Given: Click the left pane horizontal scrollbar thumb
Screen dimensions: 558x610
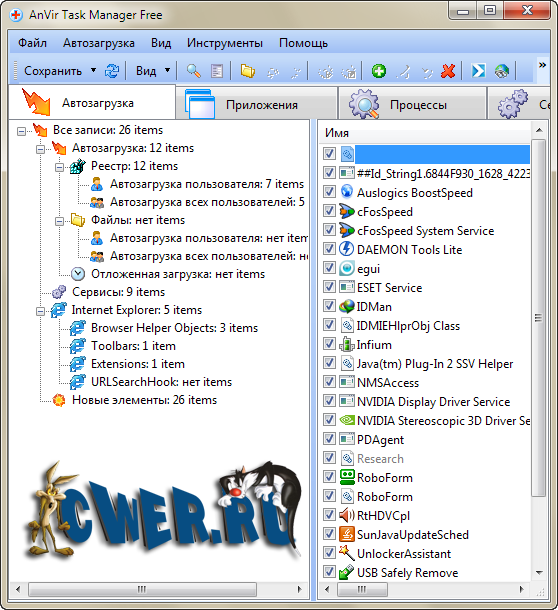Looking at the screenshot, I should [142, 589].
